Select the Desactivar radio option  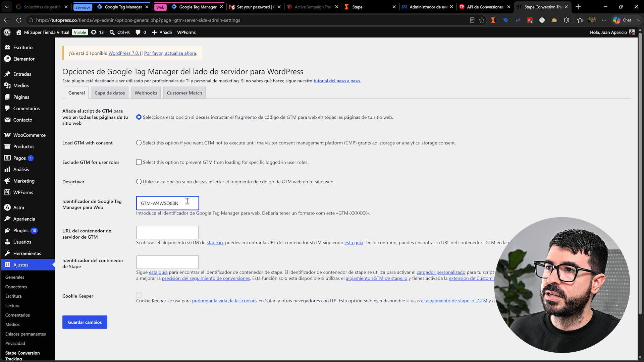[139, 182]
